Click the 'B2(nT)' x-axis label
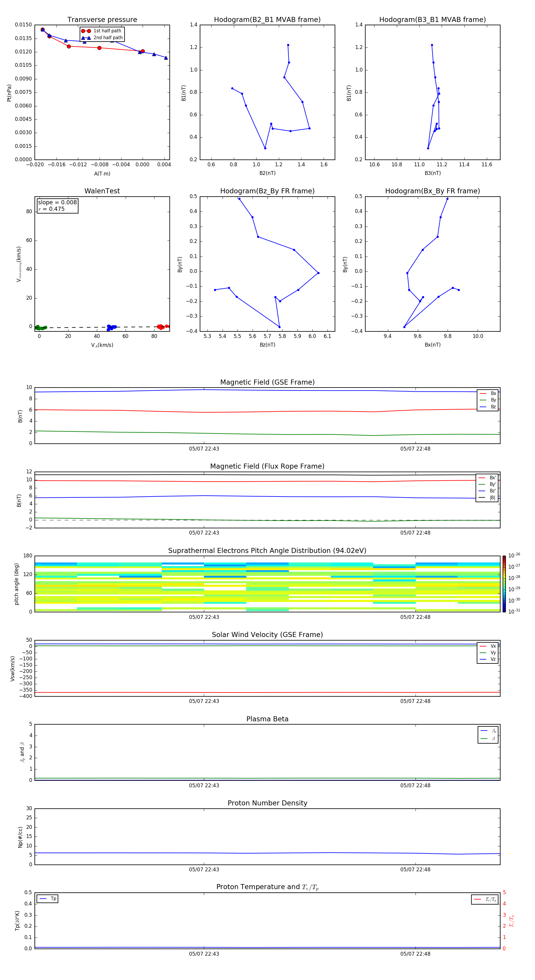Screen dimensions: 535x980 click(x=267, y=173)
